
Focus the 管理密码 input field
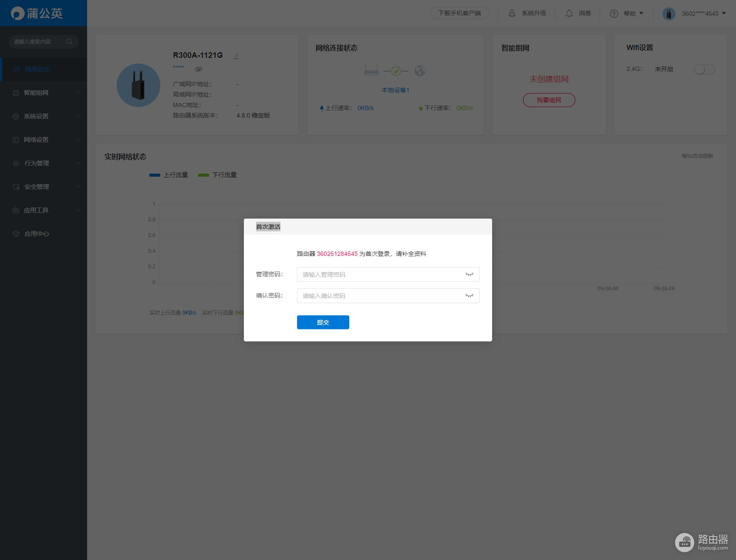tap(388, 275)
